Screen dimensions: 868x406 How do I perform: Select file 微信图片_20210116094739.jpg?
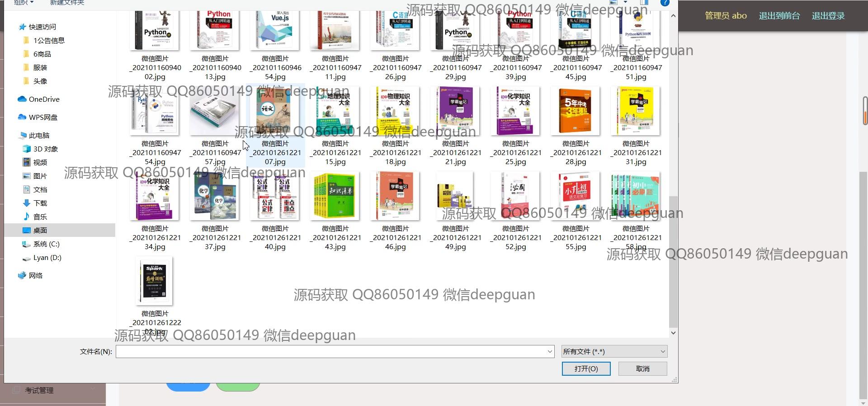pyautogui.click(x=516, y=45)
